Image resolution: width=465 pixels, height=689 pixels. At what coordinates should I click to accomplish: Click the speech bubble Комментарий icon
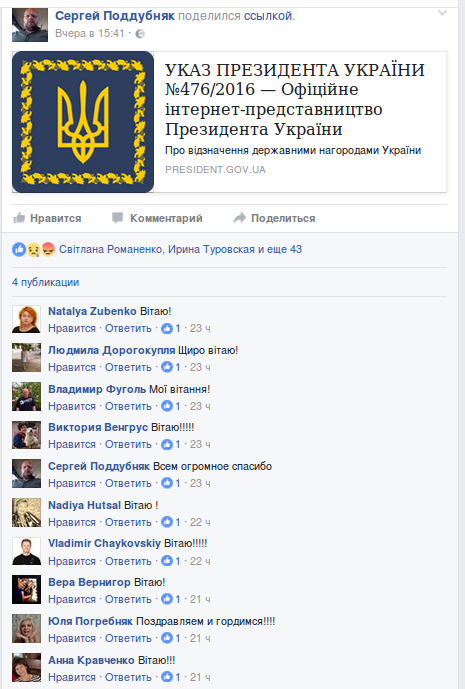pyautogui.click(x=117, y=218)
